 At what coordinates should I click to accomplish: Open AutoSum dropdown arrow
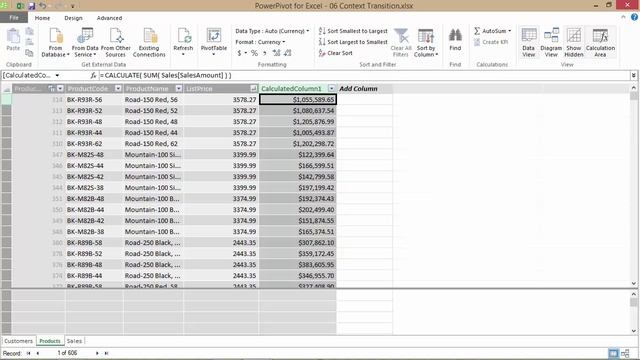(509, 31)
